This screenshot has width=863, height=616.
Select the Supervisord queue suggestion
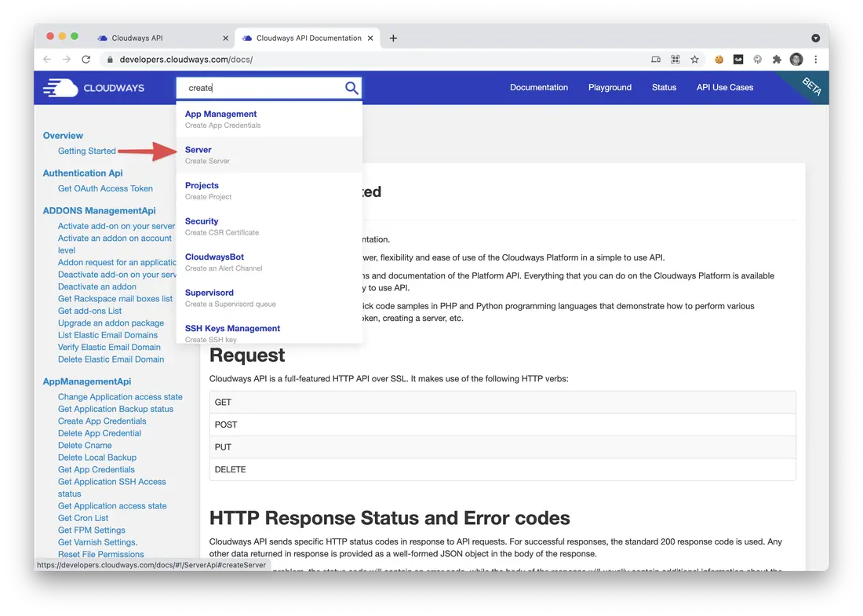tap(269, 298)
